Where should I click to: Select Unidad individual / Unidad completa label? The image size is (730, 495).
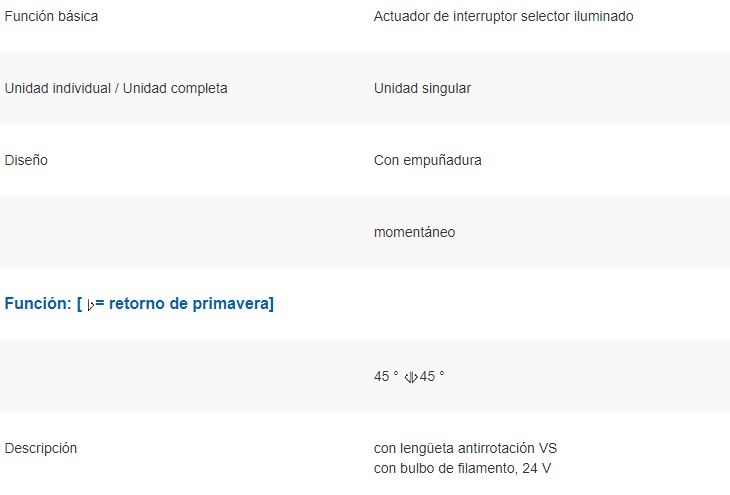click(116, 88)
